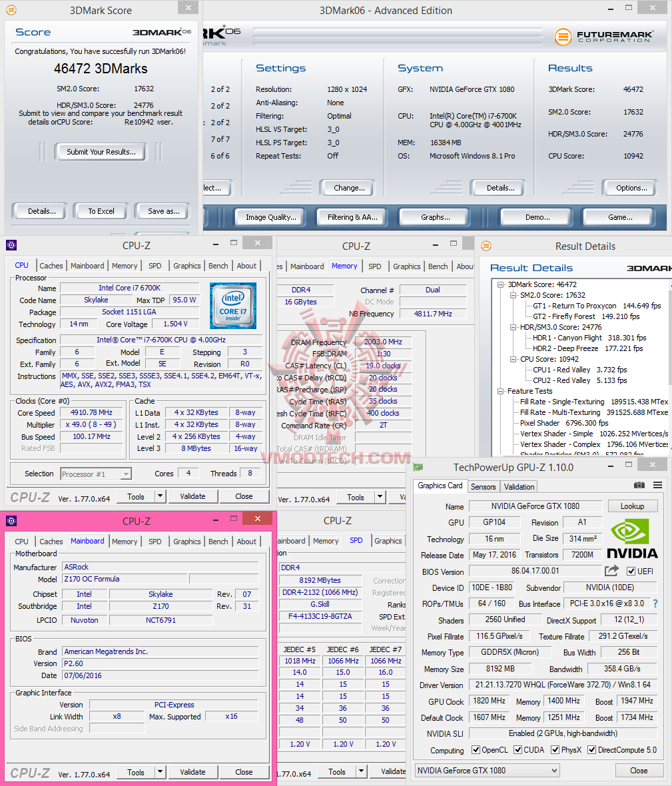672x786 pixels.
Task: Collapse the CPU Score: 10942 tree node
Action: [513, 360]
